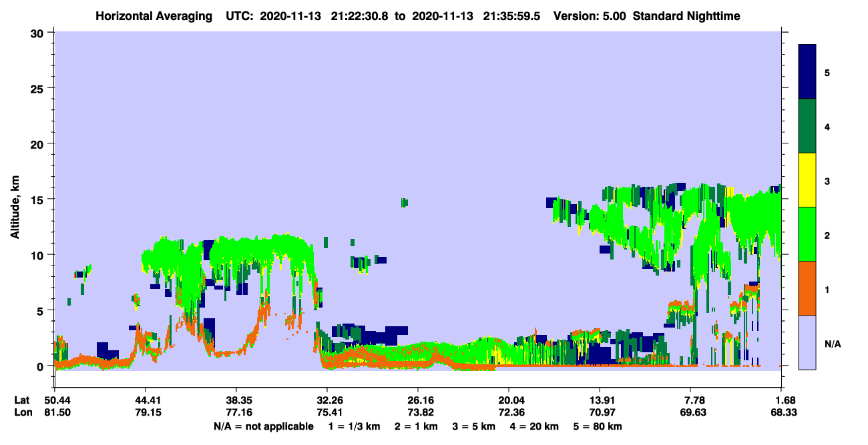Click the '5 = 80 km' legend note
Image resolution: width=868 pixels, height=445 pixels.
coord(598,426)
